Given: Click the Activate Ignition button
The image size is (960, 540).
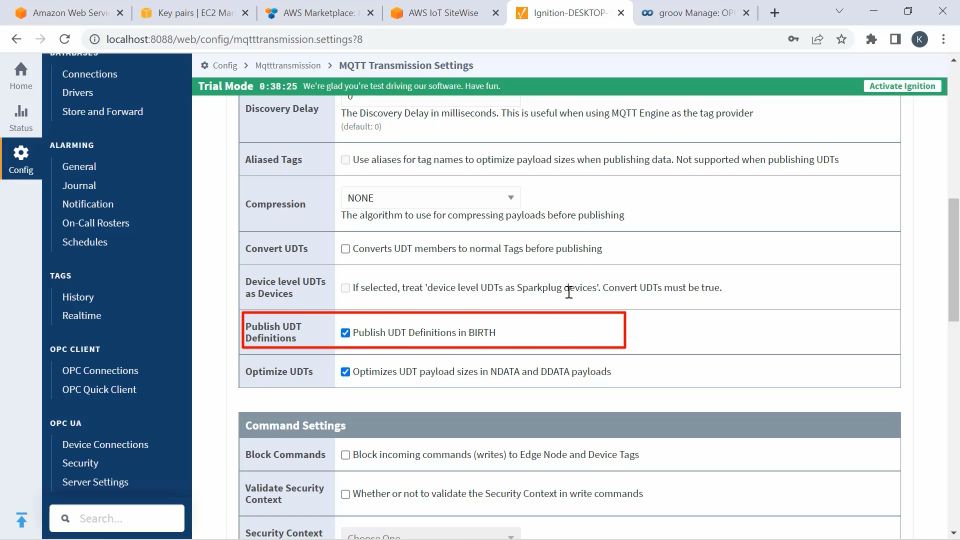Looking at the screenshot, I should 902,86.
